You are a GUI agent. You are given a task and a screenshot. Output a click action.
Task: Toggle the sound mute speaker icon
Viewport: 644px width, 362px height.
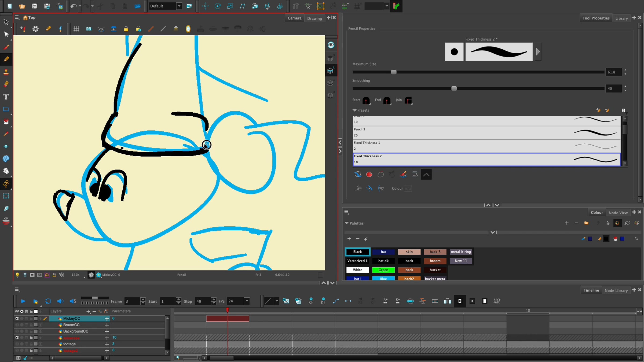[x=60, y=301]
